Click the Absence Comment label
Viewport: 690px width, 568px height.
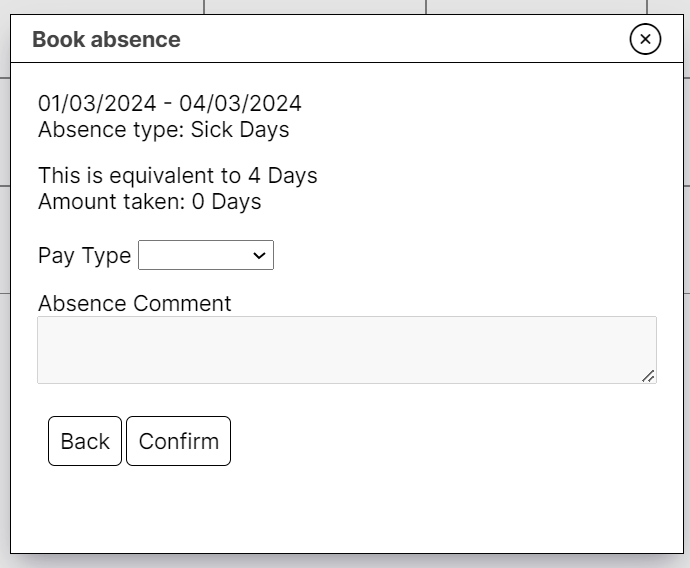[x=134, y=303]
